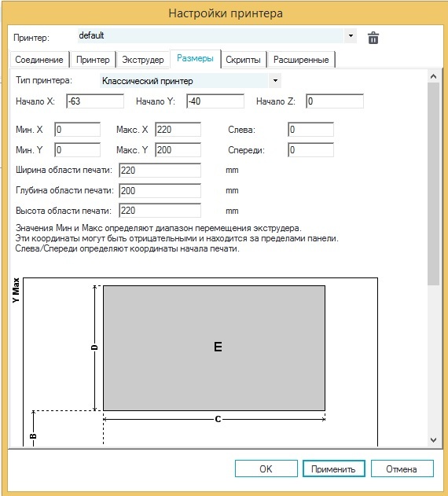Open the Принтер profile dropdown arrow
Image resolution: width=448 pixels, height=496 pixels.
coord(351,35)
